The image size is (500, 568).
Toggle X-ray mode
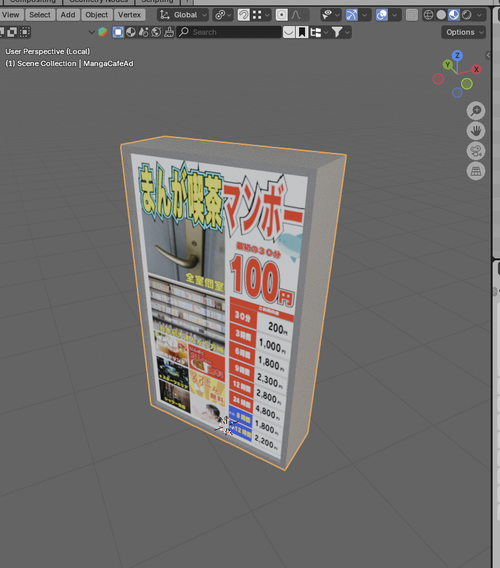click(x=412, y=15)
